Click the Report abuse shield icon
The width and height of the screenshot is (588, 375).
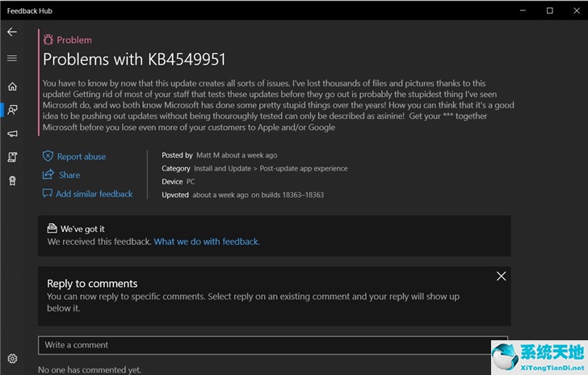48,156
